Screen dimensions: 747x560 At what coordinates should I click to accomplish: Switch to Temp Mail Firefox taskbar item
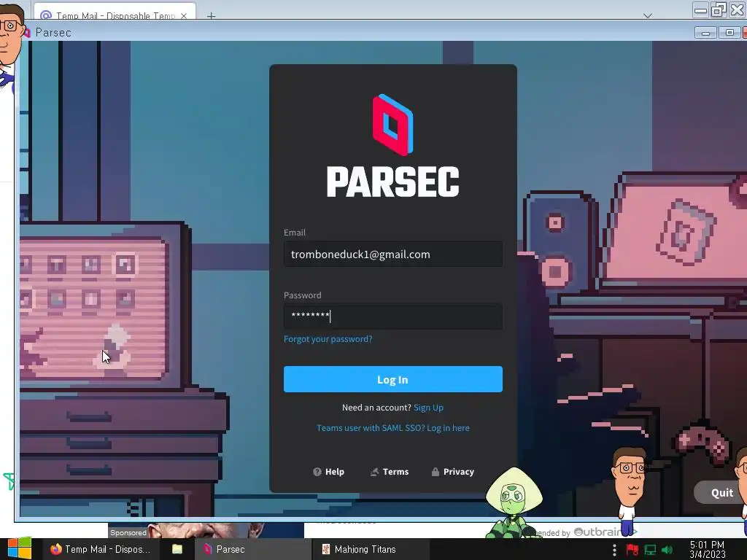pyautogui.click(x=101, y=550)
